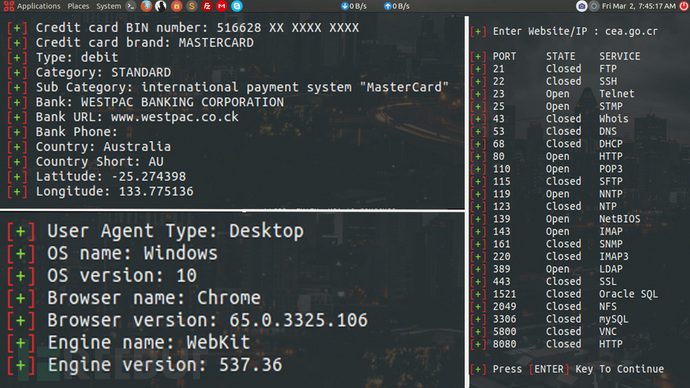The width and height of the screenshot is (690, 388).
Task: Open the System menu
Action: tap(108, 6)
